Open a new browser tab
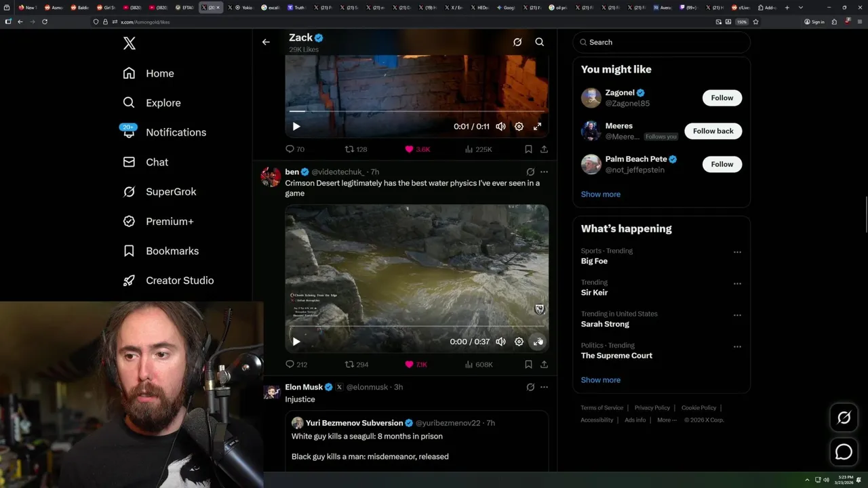The height and width of the screenshot is (488, 868). (x=787, y=7)
